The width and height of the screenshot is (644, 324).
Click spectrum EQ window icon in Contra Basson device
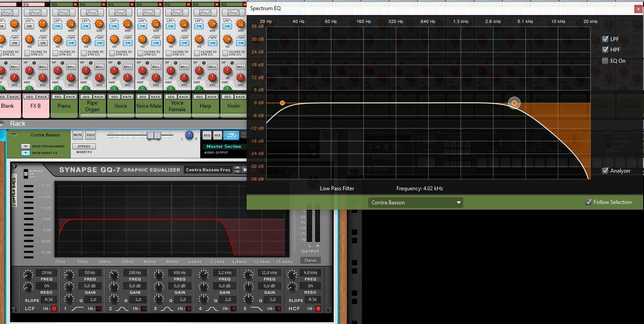(x=231, y=135)
